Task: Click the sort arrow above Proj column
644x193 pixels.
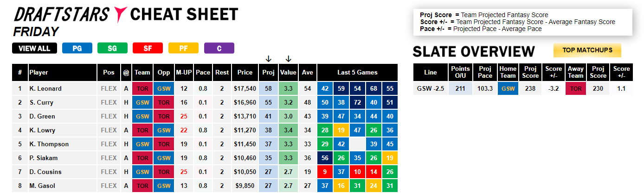Action: (268, 59)
